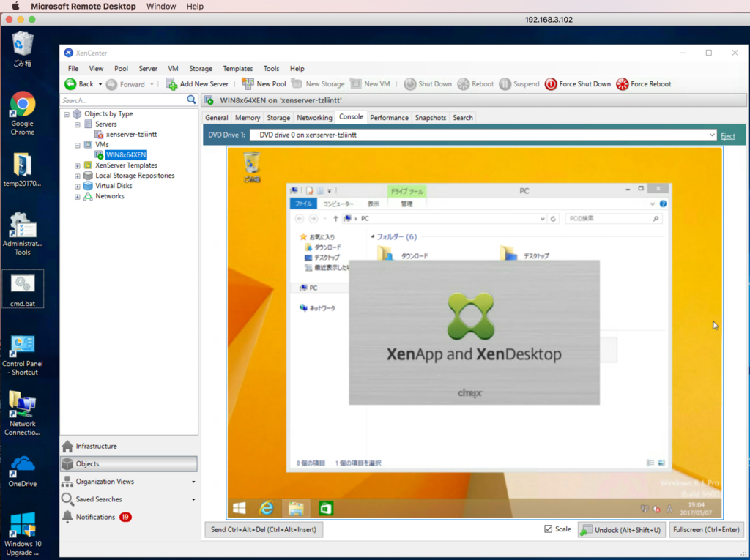Click the Shut Down toolbar button

[x=428, y=84]
